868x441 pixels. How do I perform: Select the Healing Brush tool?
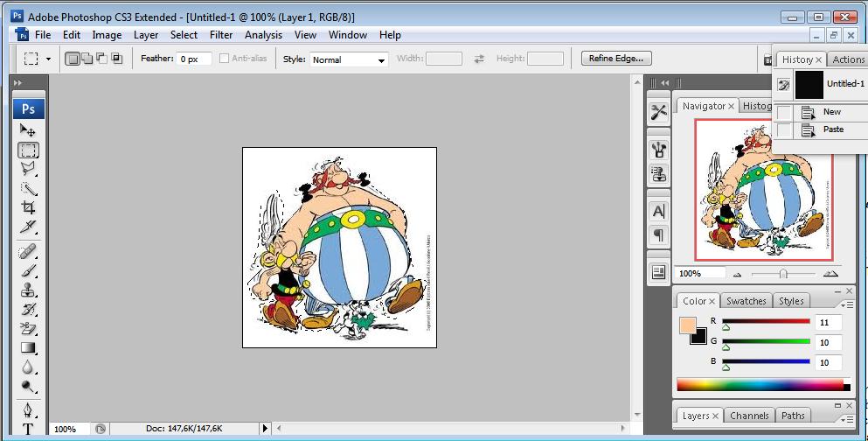28,252
